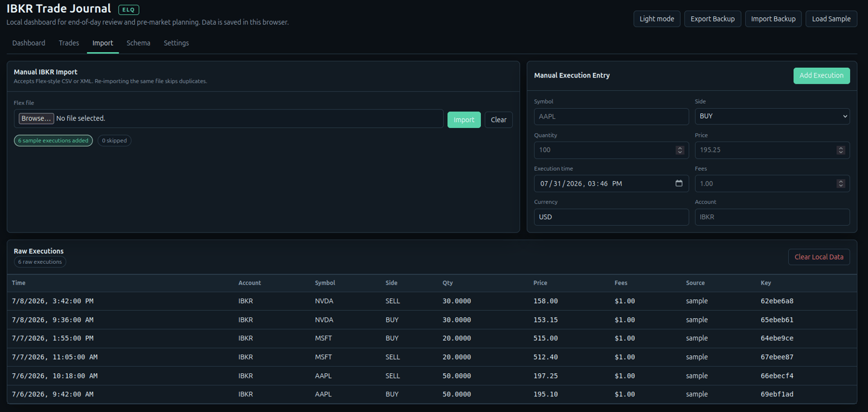Click the IBKR Trade Journal title
Viewport: 868px width, 412px height.
(58, 9)
